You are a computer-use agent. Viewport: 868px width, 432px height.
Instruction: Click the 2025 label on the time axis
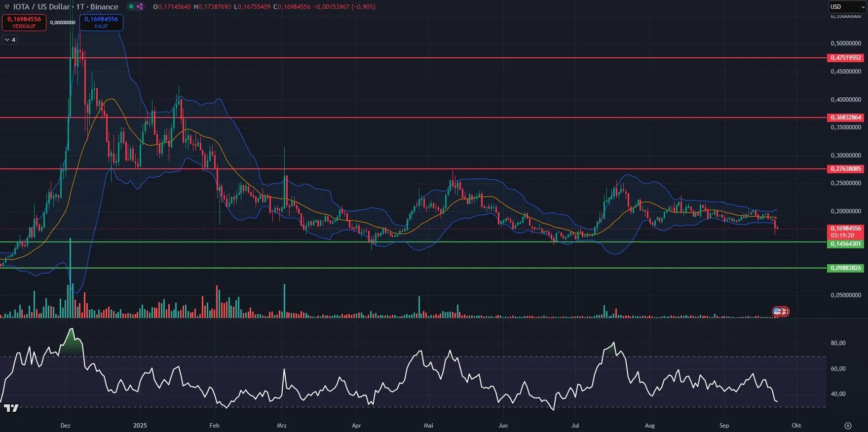[140, 426]
